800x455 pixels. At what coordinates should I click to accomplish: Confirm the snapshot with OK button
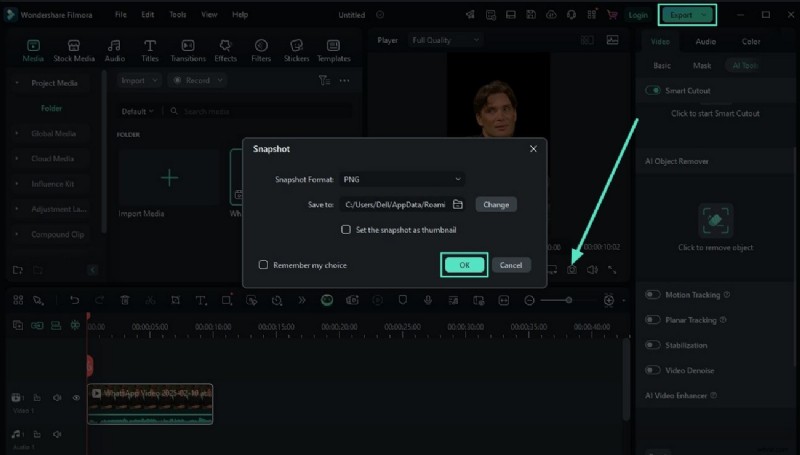coord(464,265)
